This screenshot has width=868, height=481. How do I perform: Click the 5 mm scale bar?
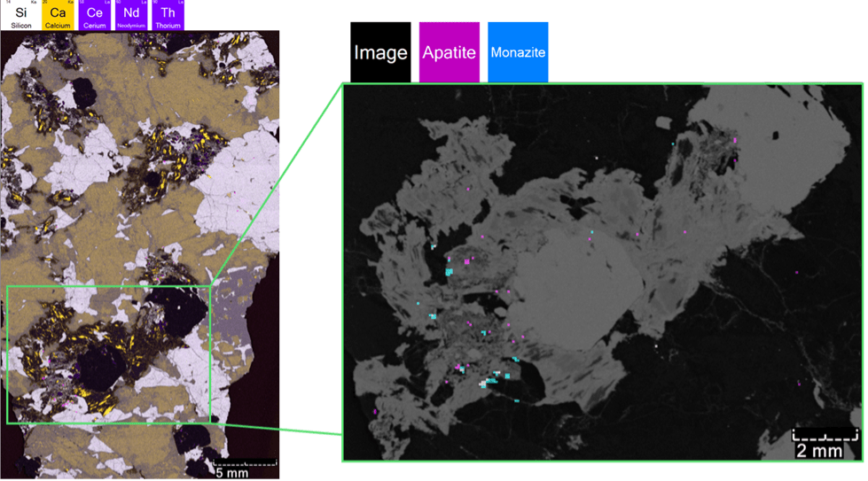pyautogui.click(x=246, y=467)
